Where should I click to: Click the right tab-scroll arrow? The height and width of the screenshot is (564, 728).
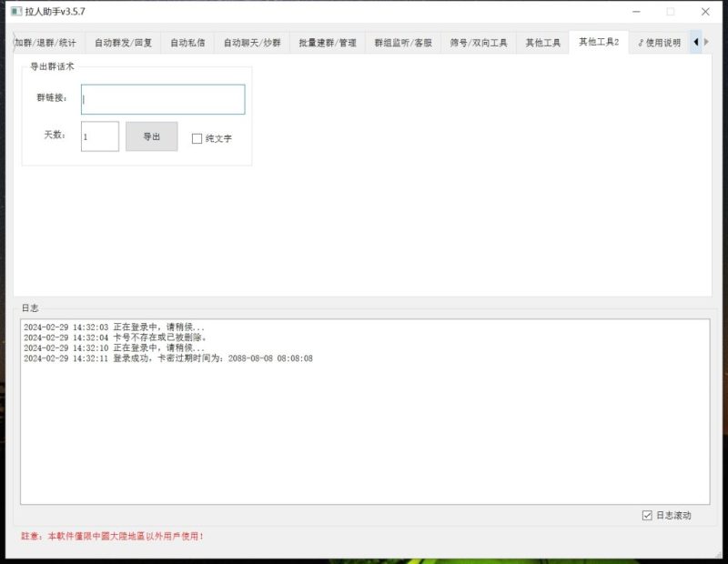click(x=708, y=42)
